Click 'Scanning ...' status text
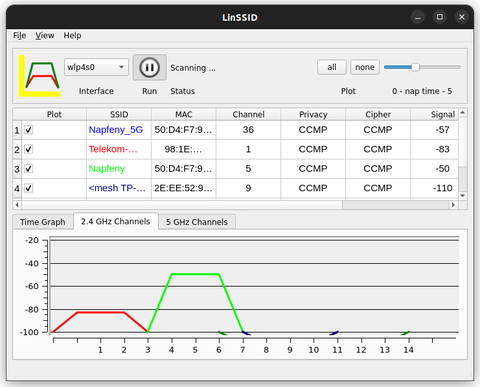480x387 pixels. coord(193,68)
